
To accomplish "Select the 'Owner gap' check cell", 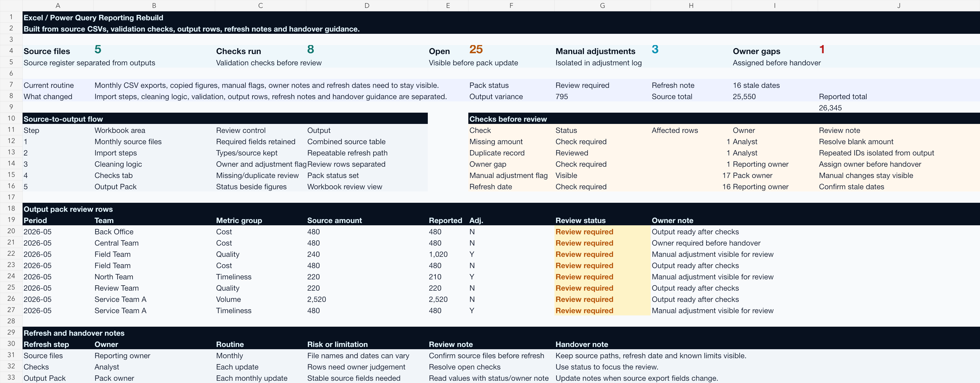I will click(488, 164).
